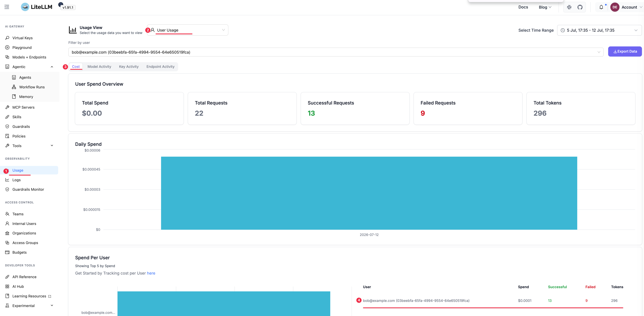Open the Slack community icon
Image resolution: width=644 pixels, height=316 pixels.
click(569, 7)
